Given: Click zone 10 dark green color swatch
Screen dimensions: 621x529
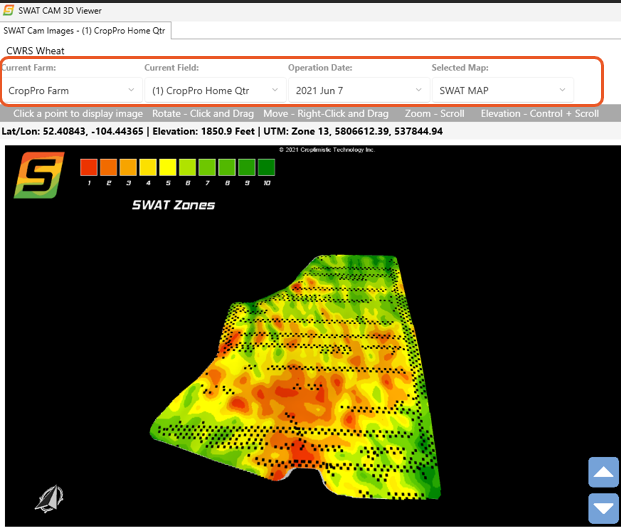Looking at the screenshot, I should [x=267, y=167].
